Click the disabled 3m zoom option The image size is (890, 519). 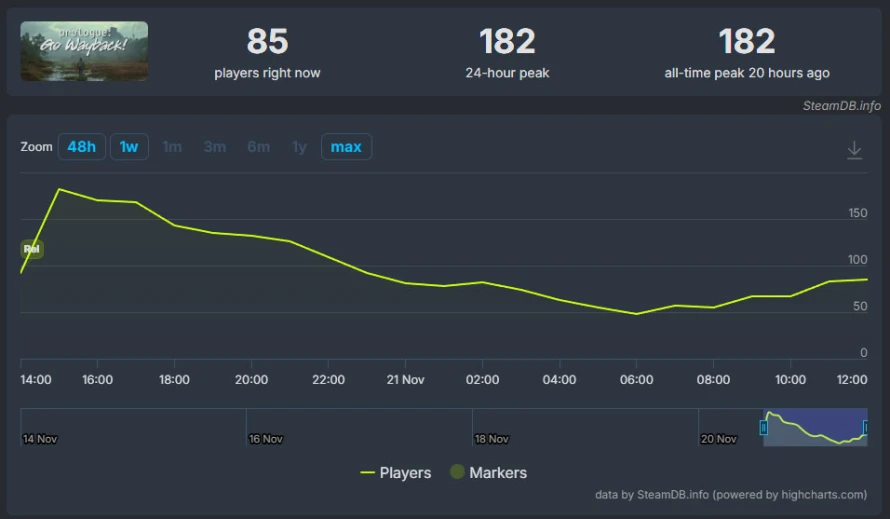pyautogui.click(x=215, y=147)
